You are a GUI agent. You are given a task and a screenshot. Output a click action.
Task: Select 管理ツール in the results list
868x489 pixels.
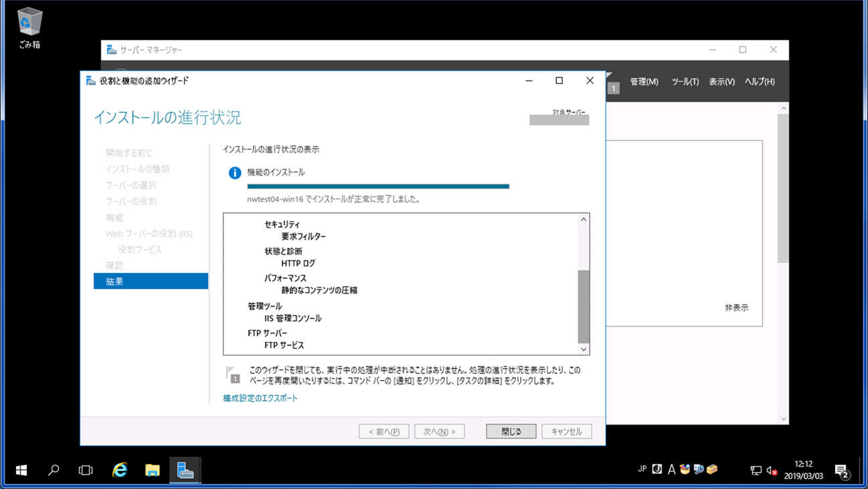pos(265,306)
